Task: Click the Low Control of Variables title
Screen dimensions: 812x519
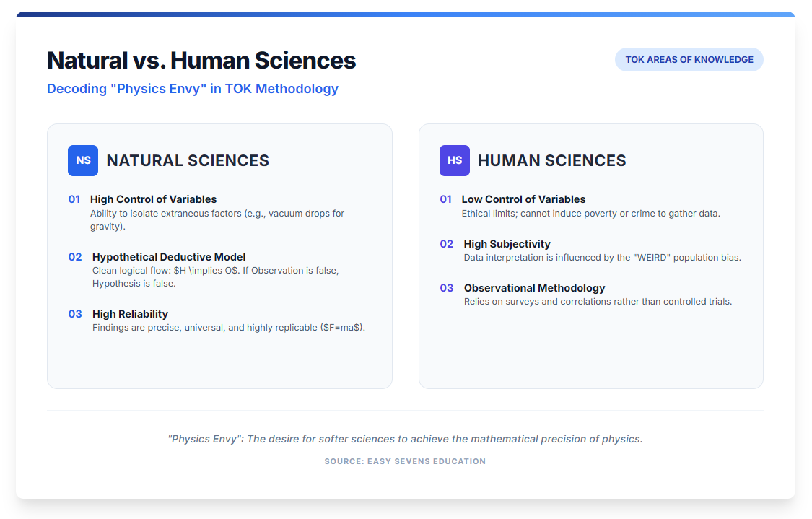Action: [523, 199]
